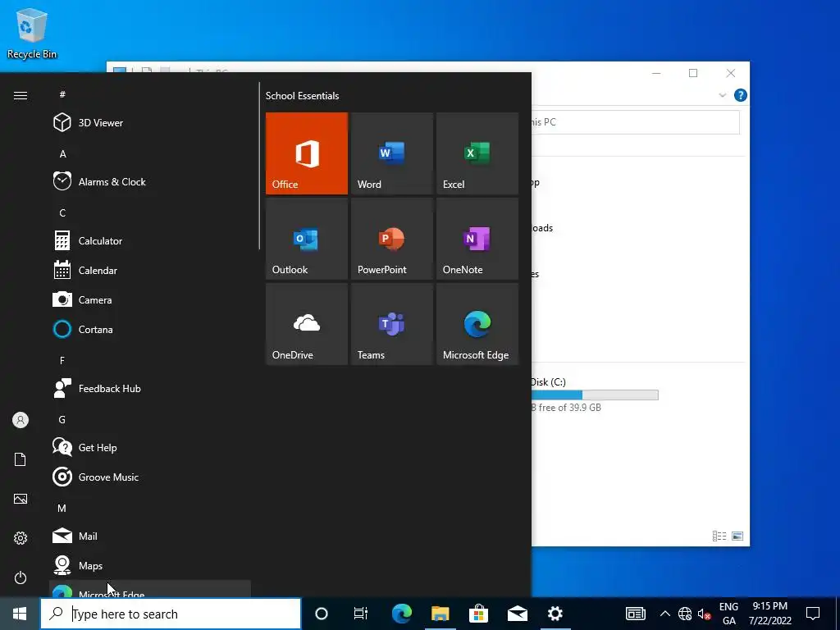840x630 pixels.
Task: Expand the ribbon chevron in File Explorer
Action: (722, 95)
